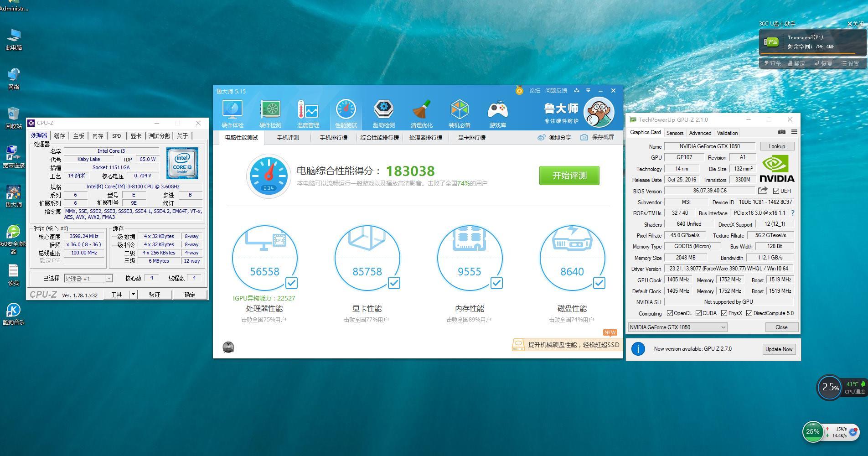Screen dimensions: 868x456
Task: Switch to the Advanced tab in GPU-Z
Action: (700, 133)
